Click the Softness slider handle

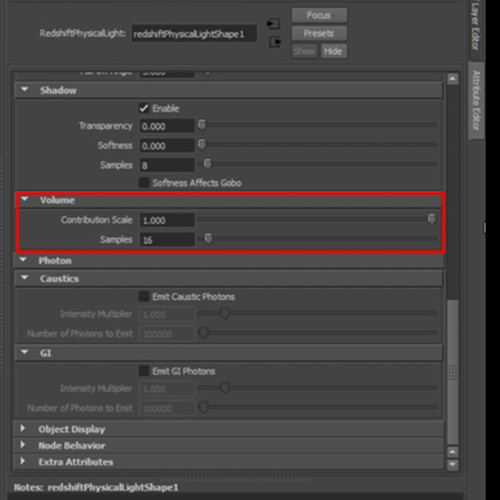point(202,145)
